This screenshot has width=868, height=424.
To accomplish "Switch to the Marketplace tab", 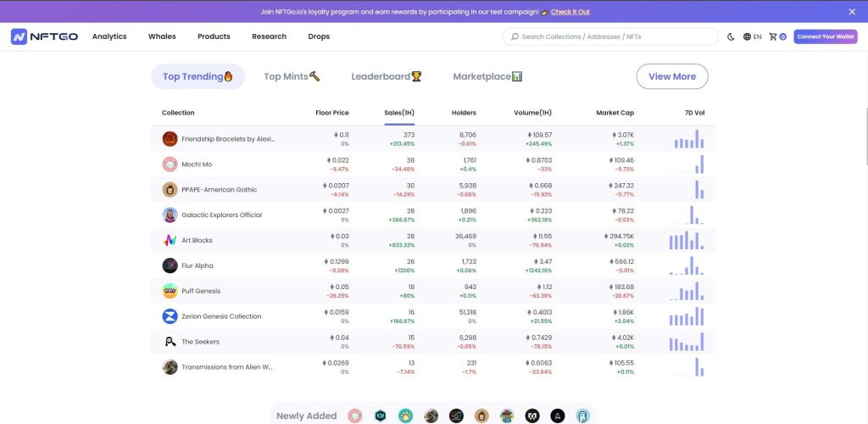I will pos(487,76).
